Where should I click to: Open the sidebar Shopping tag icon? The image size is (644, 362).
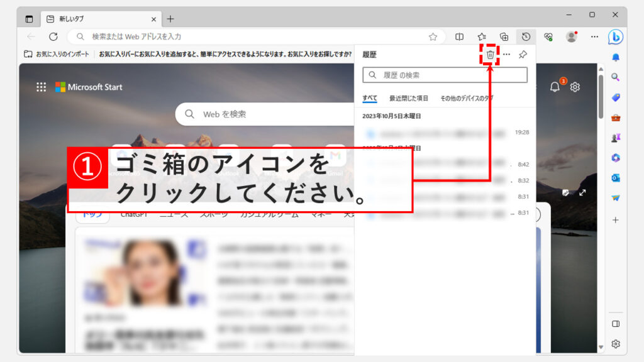(616, 97)
